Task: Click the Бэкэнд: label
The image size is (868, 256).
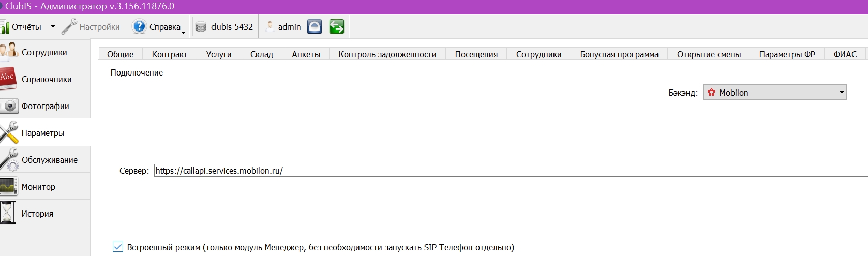Action: pos(683,93)
